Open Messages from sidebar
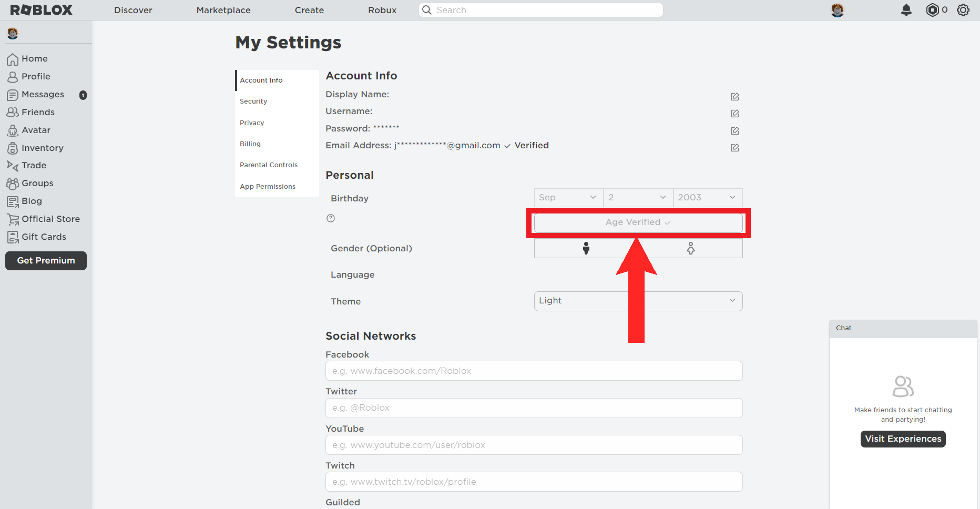Image resolution: width=980 pixels, height=509 pixels. [x=36, y=95]
